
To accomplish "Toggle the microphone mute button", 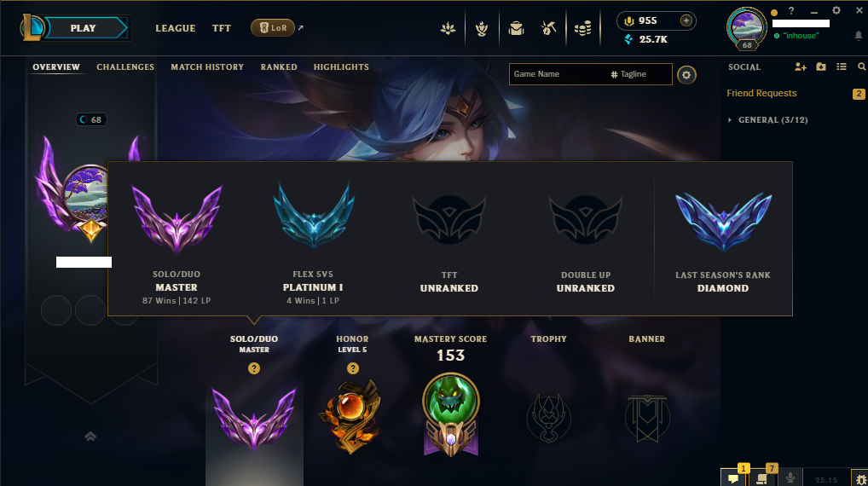I will (x=790, y=477).
